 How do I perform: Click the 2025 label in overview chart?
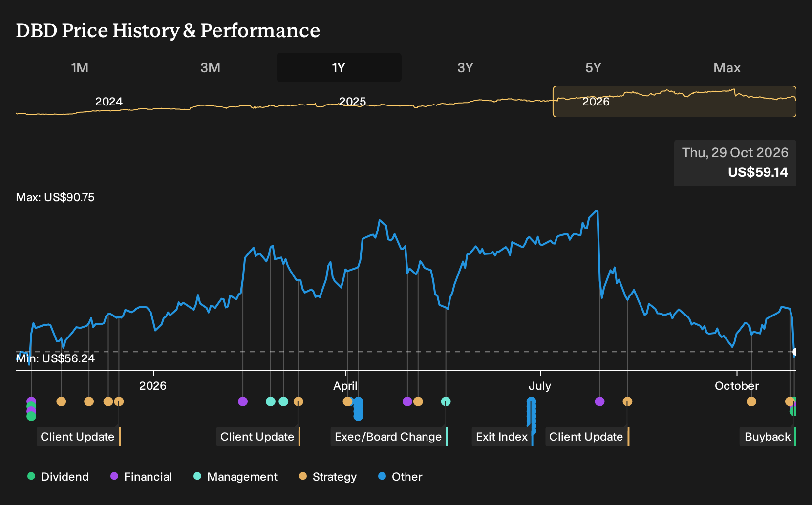coord(352,102)
